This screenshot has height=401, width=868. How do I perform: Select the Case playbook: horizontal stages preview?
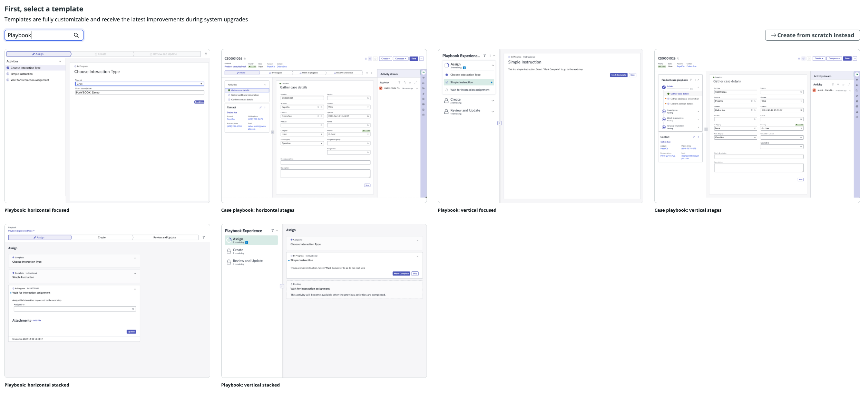point(324,126)
